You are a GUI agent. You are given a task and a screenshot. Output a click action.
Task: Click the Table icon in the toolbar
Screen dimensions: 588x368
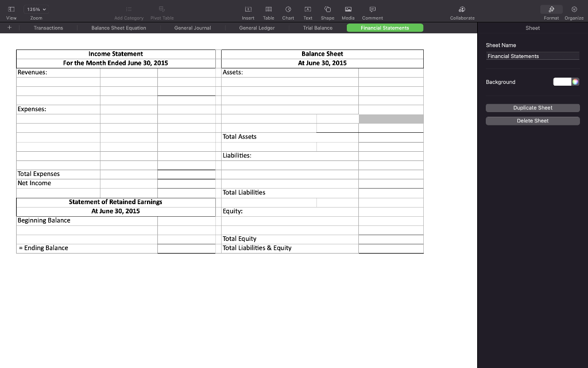[268, 10]
